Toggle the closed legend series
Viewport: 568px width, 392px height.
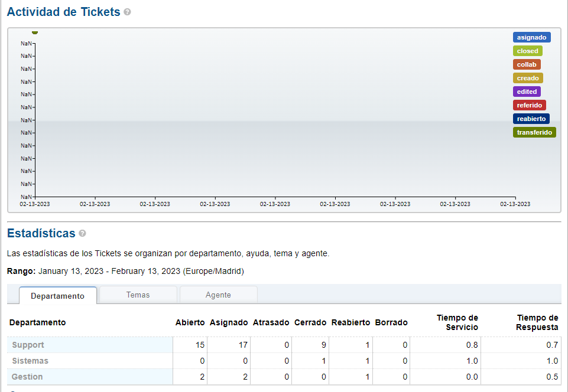tap(527, 51)
